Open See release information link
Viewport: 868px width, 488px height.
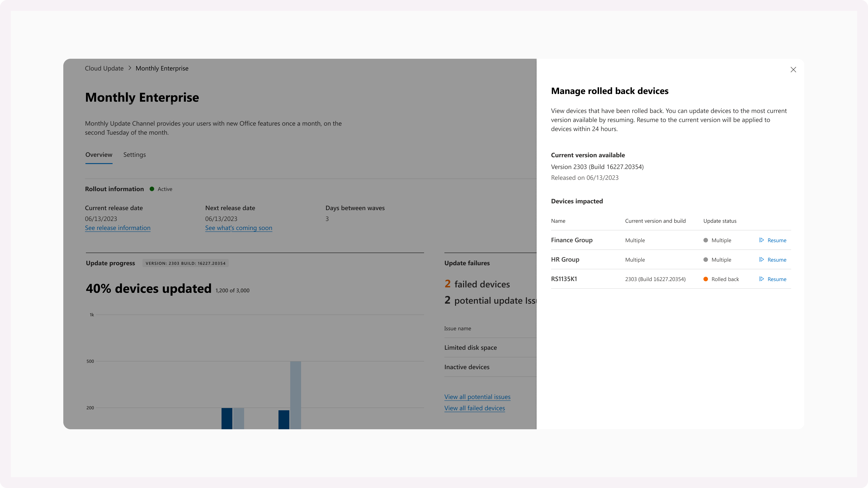coord(118,228)
